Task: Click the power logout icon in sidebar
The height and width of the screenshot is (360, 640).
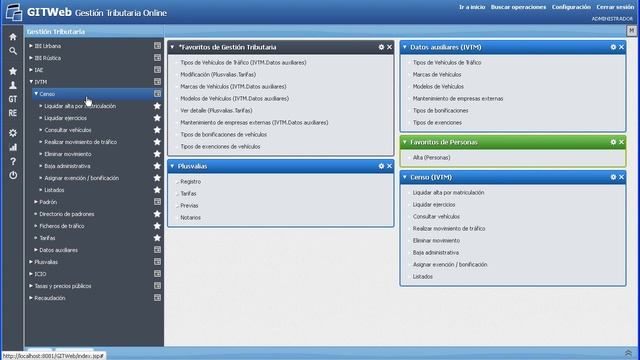Action: (x=13, y=175)
